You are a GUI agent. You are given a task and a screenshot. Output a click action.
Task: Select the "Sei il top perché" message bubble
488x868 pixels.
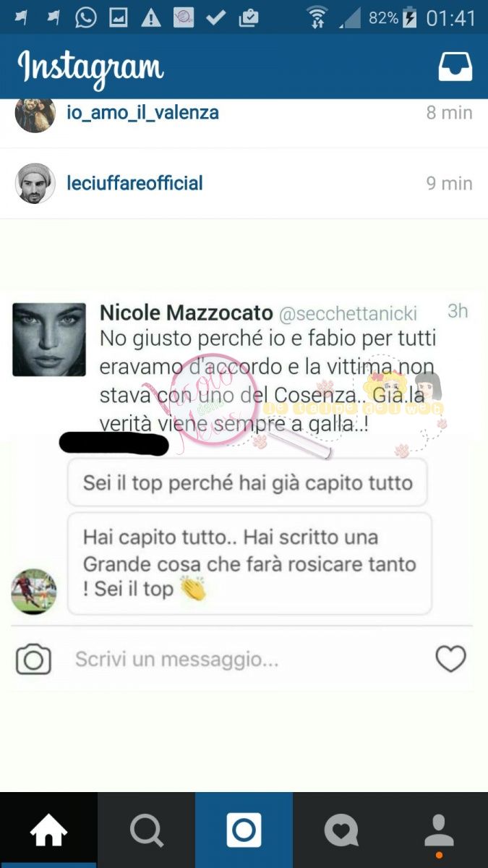click(x=247, y=482)
